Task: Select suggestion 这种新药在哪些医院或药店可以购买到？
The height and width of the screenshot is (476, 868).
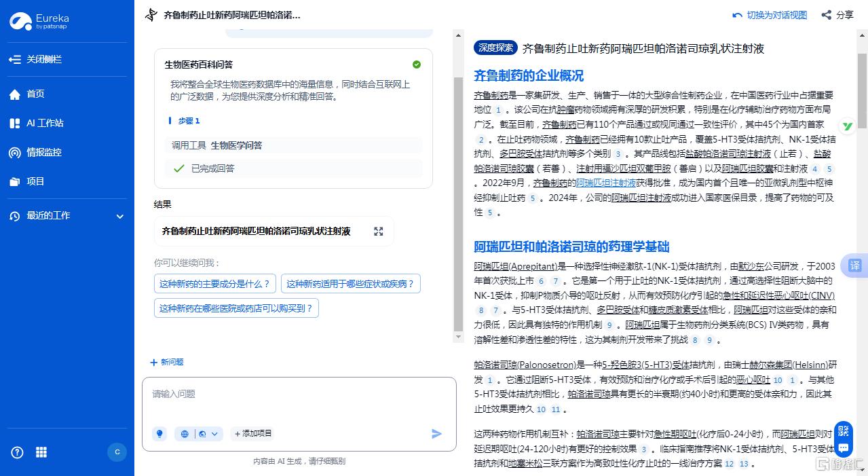Action: click(236, 308)
